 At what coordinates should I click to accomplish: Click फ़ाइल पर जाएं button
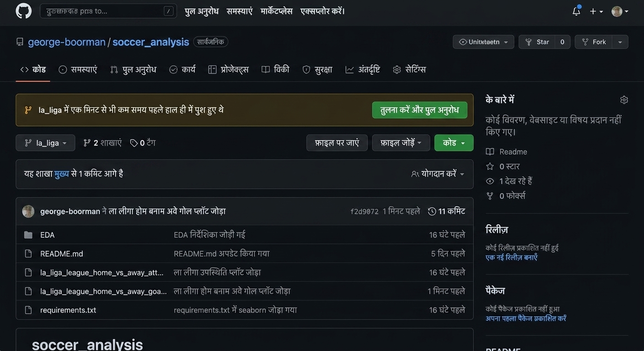point(337,143)
